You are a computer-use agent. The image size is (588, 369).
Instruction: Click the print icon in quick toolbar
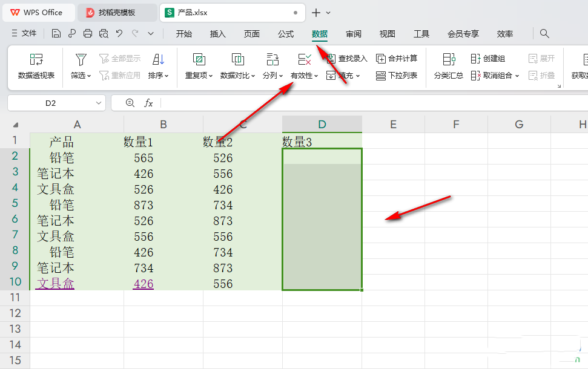point(88,34)
